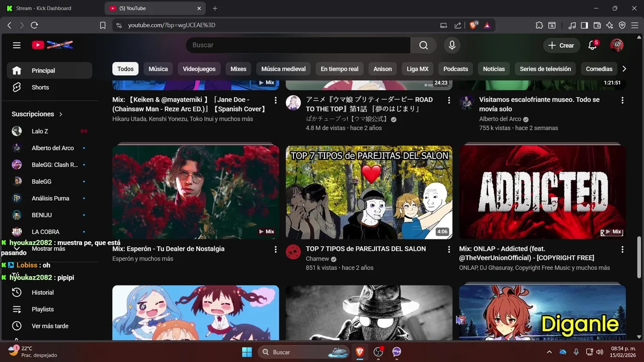The width and height of the screenshot is (644, 362).
Task: Open media control music note icon
Action: (572, 25)
